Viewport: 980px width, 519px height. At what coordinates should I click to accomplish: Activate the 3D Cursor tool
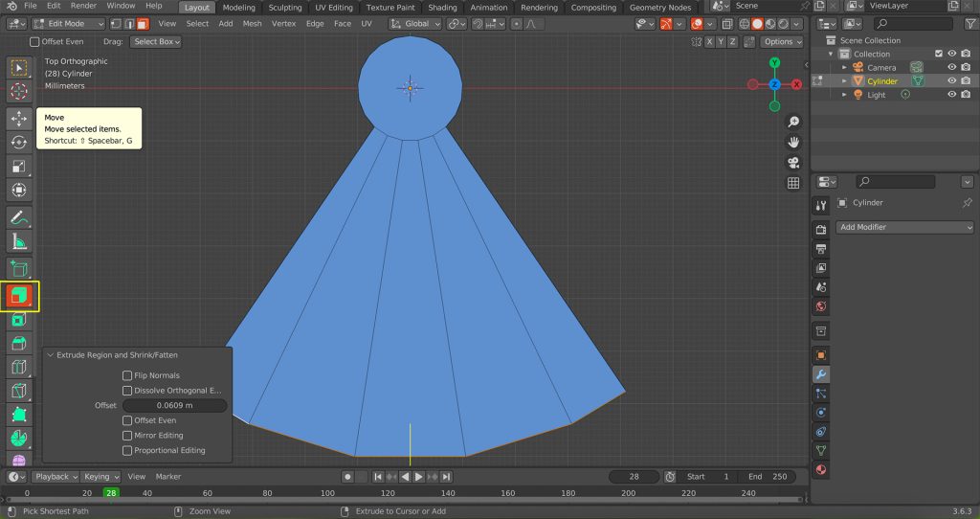[19, 91]
